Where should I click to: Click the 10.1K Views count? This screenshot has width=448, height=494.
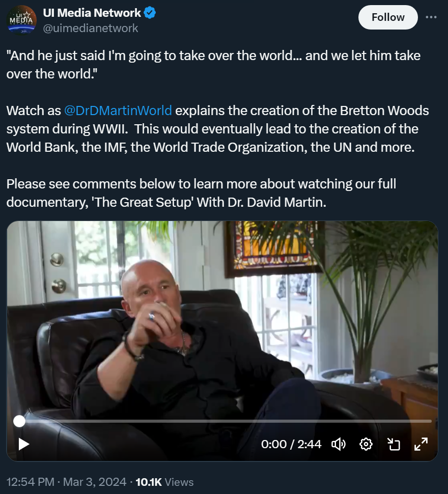tap(164, 482)
